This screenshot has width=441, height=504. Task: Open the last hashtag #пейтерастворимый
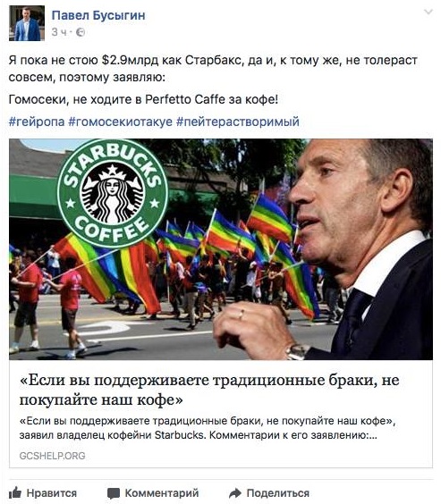point(238,122)
